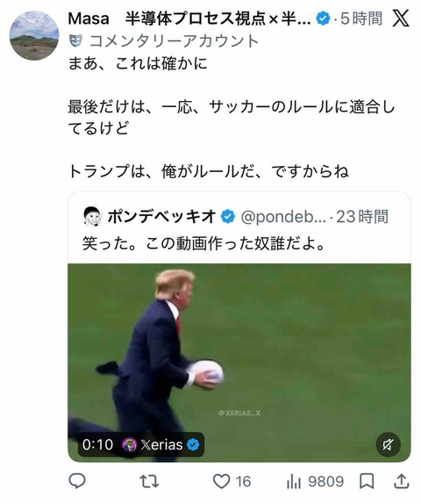421x504 pixels.
Task: Click the commentary account mask icon
Action: (75, 40)
